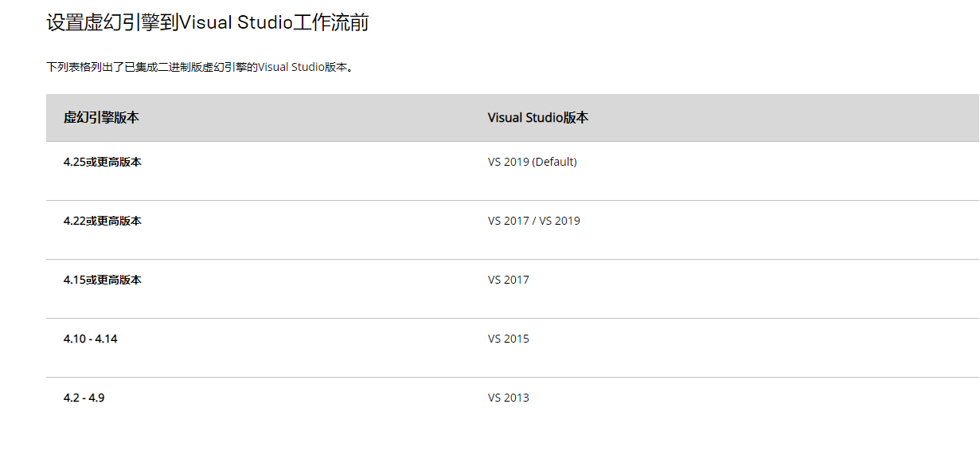980x451 pixels.
Task: Click VS 2019 in the second table row
Action: pos(560,221)
